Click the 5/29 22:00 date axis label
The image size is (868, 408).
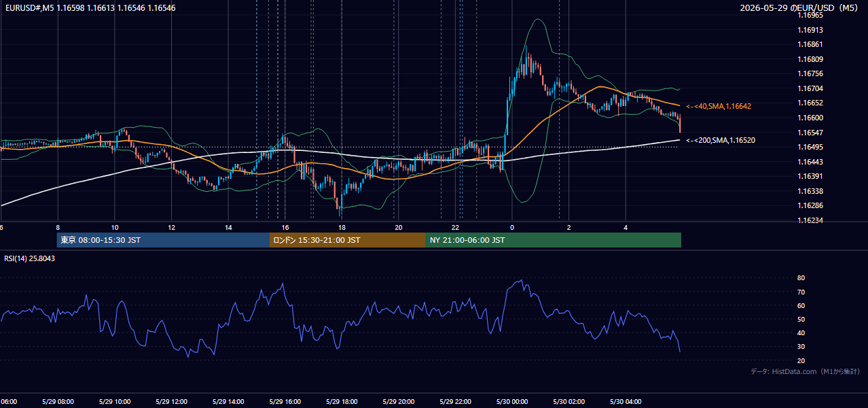(455, 402)
